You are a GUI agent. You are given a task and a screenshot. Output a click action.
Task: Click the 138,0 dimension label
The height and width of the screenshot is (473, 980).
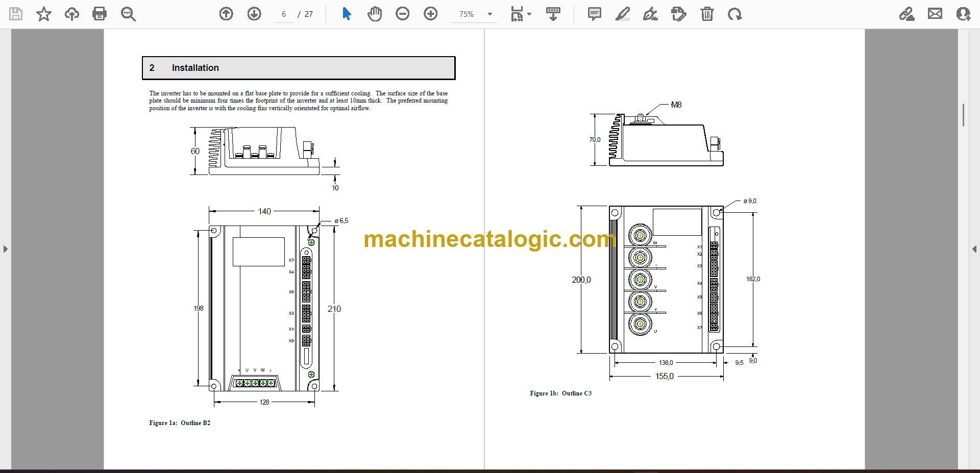coord(666,363)
